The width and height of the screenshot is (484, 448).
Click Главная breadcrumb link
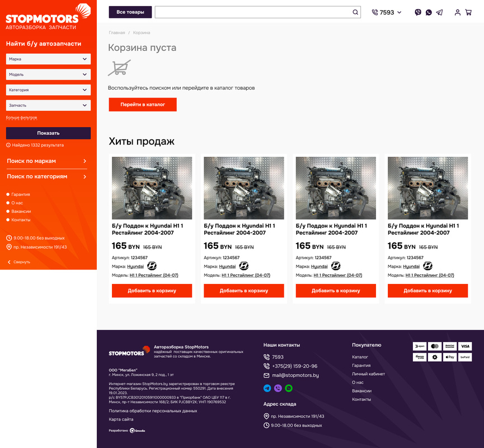click(117, 32)
